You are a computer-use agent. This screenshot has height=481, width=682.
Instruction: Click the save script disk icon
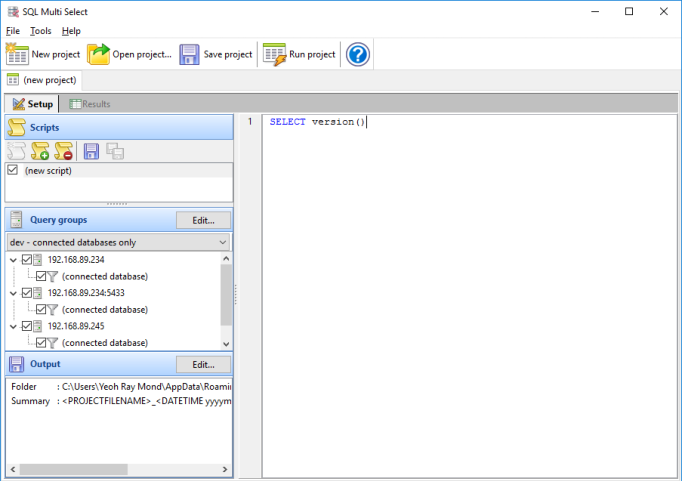tap(91, 151)
